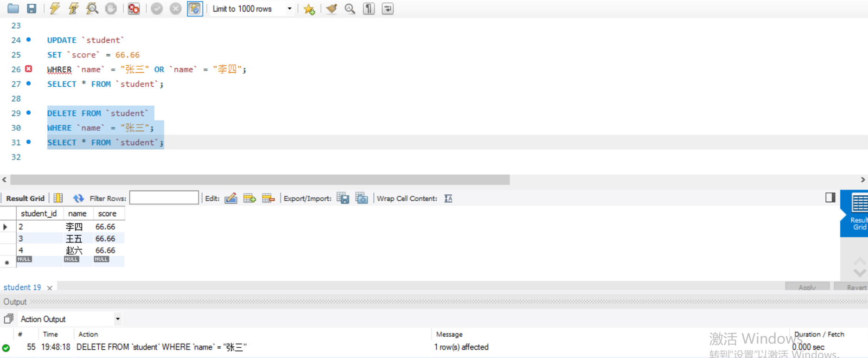Click the Duration / Fetch column header

pos(819,334)
